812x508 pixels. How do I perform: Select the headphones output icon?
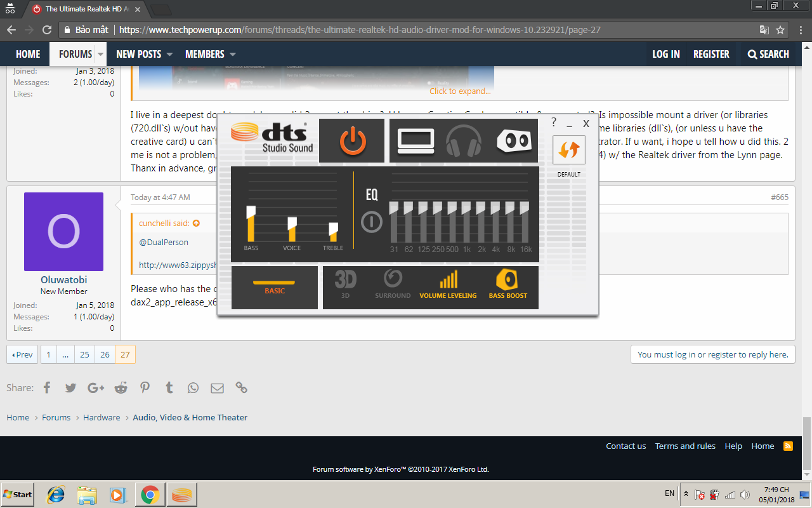click(x=464, y=141)
